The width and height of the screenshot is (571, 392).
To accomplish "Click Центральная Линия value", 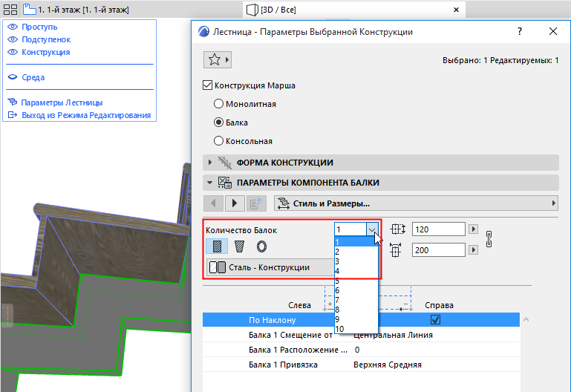I will pyautogui.click(x=393, y=335).
